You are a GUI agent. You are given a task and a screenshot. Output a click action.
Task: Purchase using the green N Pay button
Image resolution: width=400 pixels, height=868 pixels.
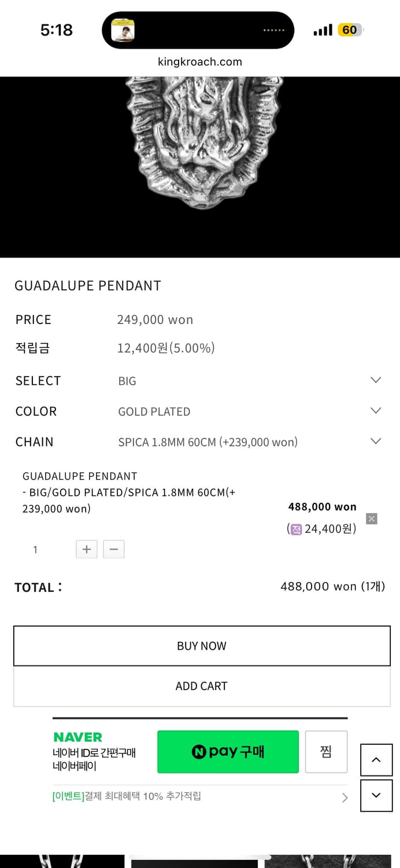pyautogui.click(x=228, y=752)
